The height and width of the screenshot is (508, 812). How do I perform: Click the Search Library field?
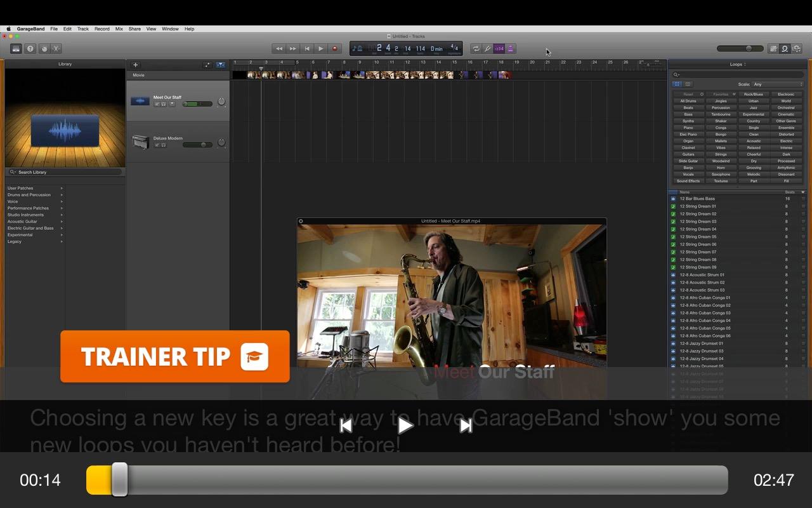click(65, 172)
